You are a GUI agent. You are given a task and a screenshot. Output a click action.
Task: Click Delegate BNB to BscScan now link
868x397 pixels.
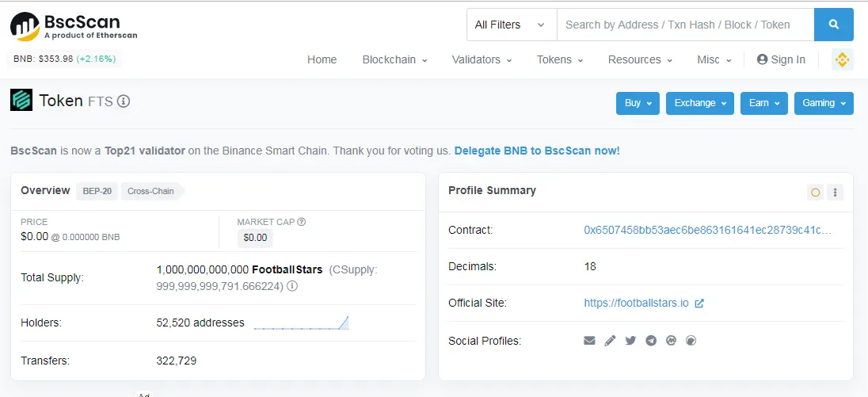(x=537, y=151)
